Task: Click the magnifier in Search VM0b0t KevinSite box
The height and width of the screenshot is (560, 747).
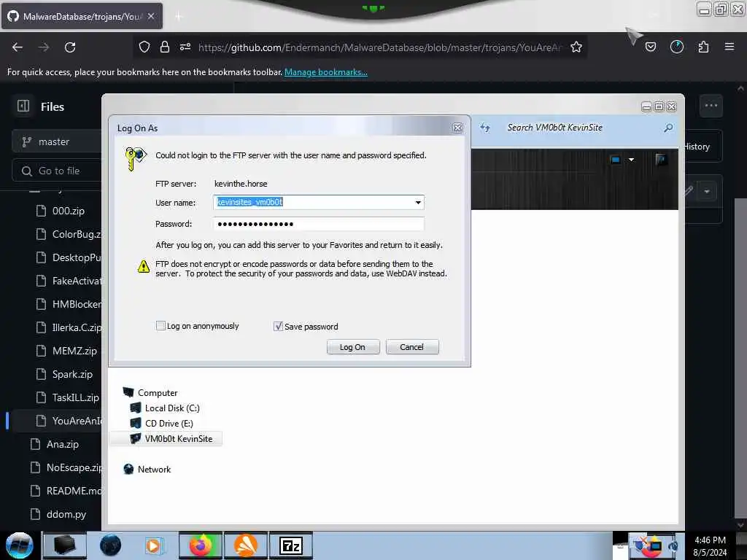Action: 668,128
